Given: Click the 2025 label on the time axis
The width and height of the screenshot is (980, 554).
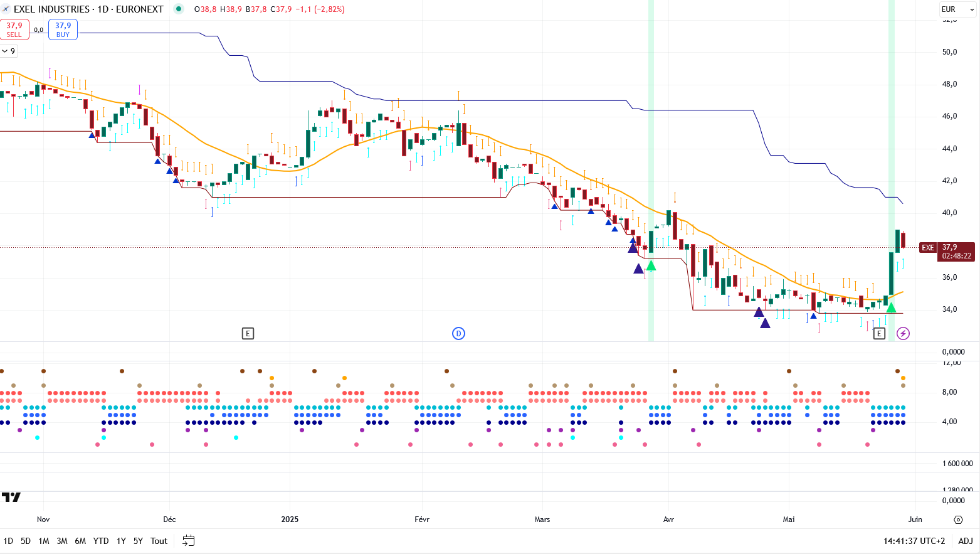Looking at the screenshot, I should pos(290,519).
